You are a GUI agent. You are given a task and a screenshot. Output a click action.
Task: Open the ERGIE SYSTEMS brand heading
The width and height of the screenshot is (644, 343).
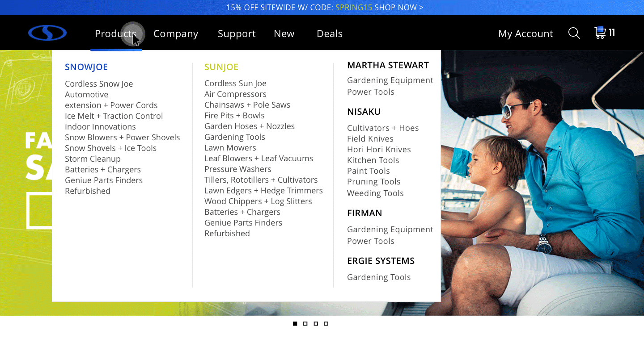point(381,261)
